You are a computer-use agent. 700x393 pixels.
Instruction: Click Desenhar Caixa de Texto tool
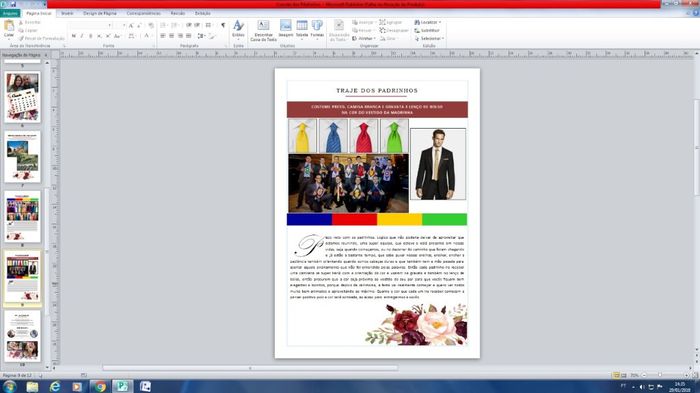click(263, 30)
